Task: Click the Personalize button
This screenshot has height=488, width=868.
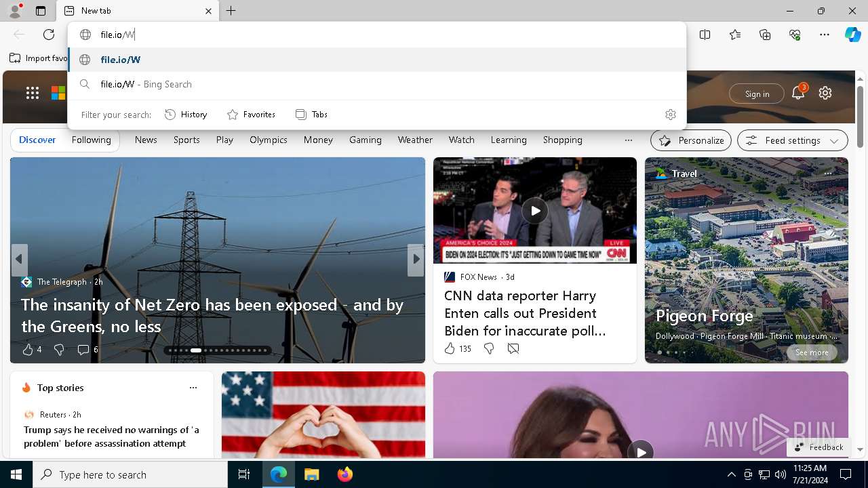Action: pos(691,140)
